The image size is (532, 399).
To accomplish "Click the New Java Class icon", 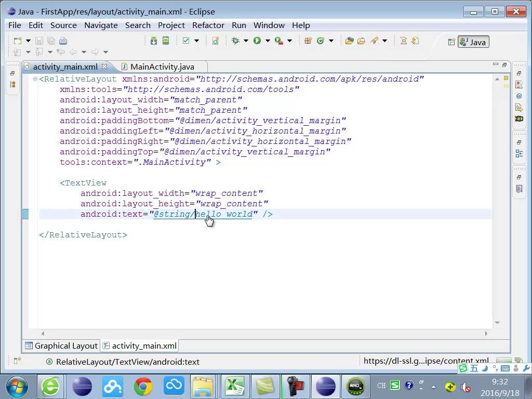I will 320,41.
